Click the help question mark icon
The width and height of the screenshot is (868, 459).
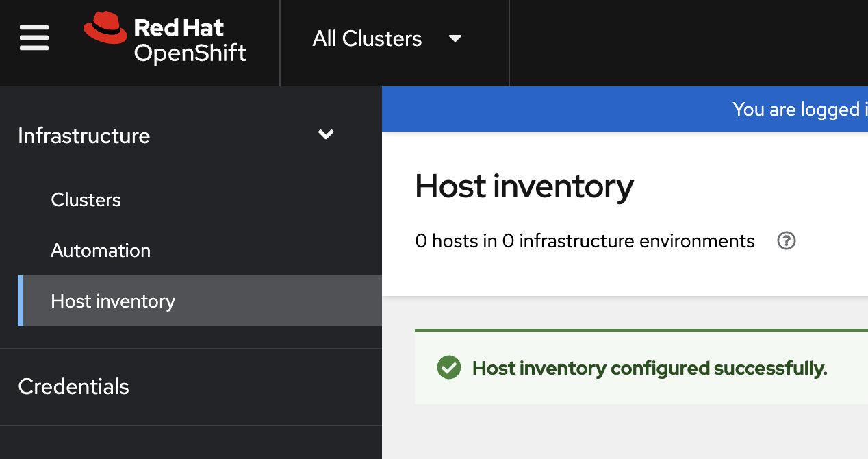pyautogui.click(x=786, y=241)
